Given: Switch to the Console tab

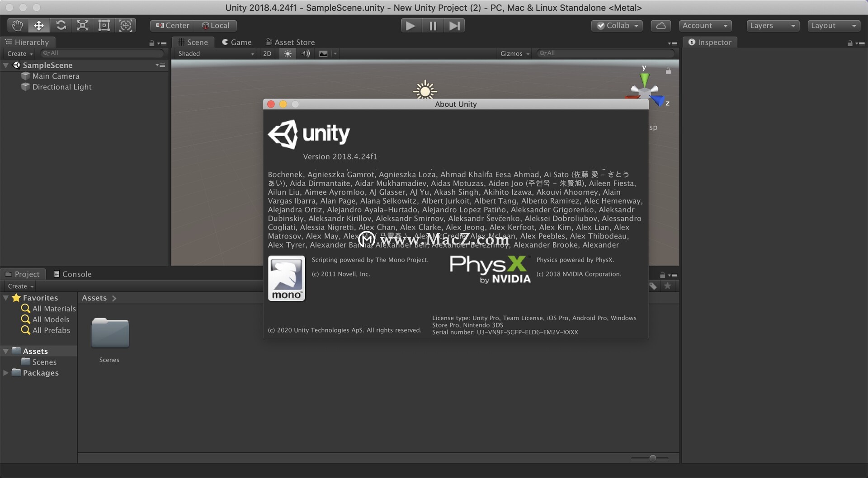Looking at the screenshot, I should tap(72, 274).
